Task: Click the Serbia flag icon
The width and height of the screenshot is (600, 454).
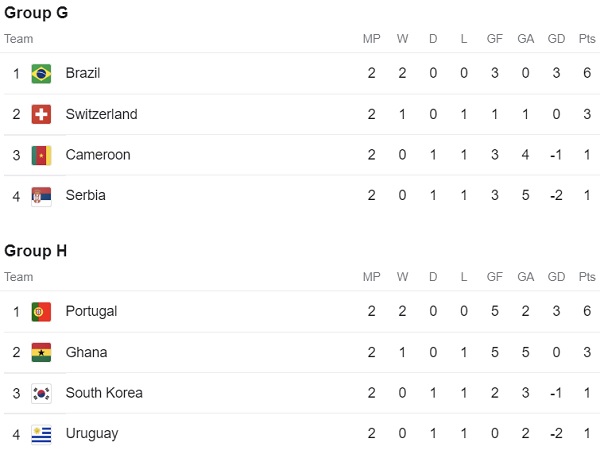Action: [x=41, y=196]
